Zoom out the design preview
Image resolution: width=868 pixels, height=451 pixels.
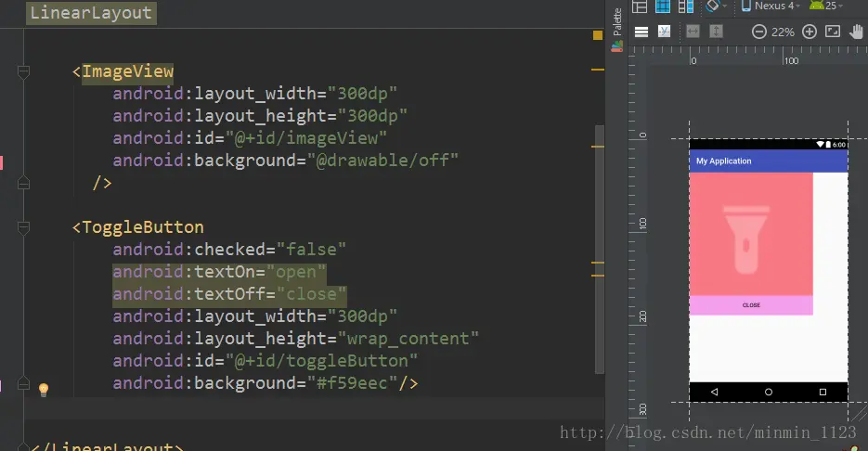tap(759, 32)
